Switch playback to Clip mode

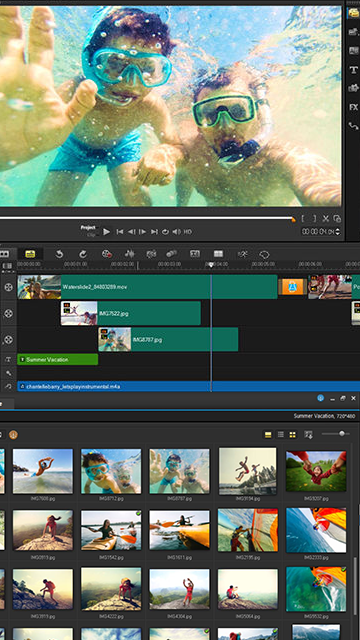pos(92,234)
